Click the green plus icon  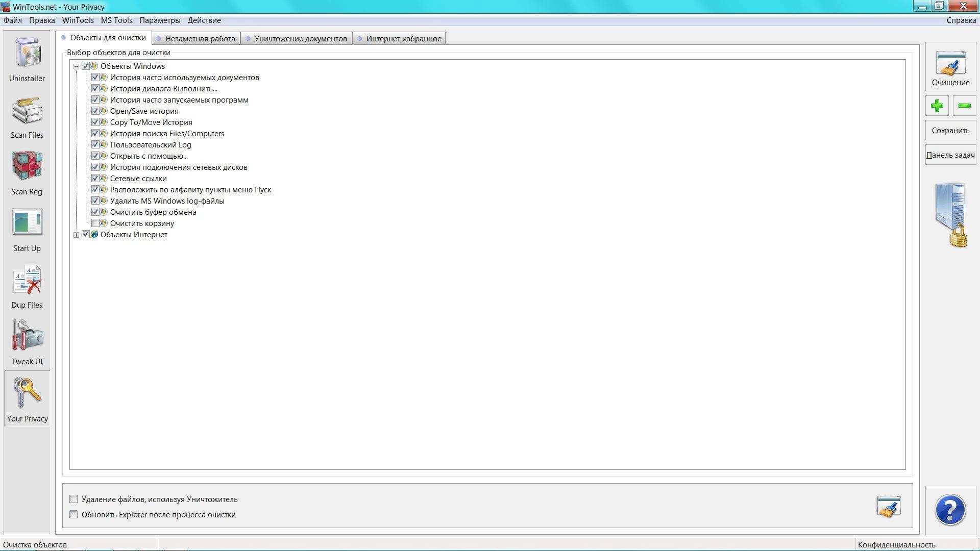tap(937, 106)
